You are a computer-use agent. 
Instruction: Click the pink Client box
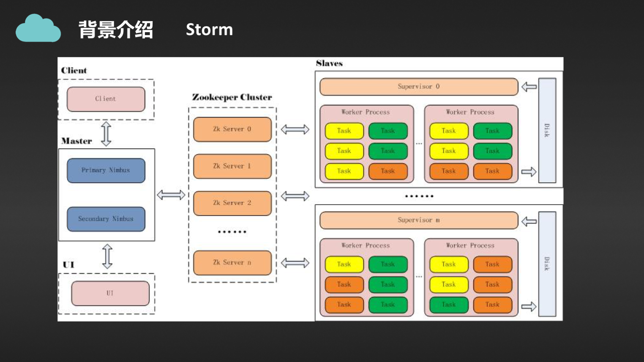(106, 99)
